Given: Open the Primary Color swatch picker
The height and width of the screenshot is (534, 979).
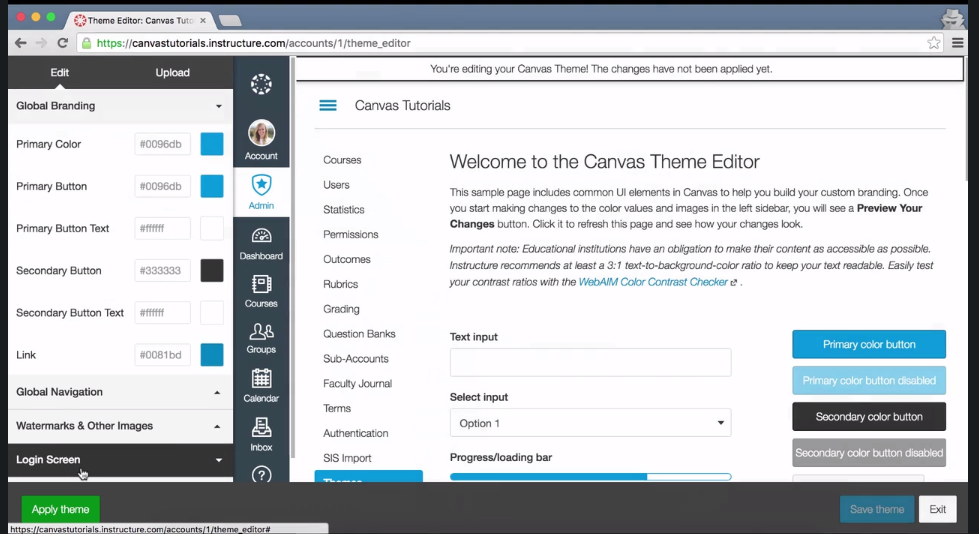Looking at the screenshot, I should click(212, 144).
